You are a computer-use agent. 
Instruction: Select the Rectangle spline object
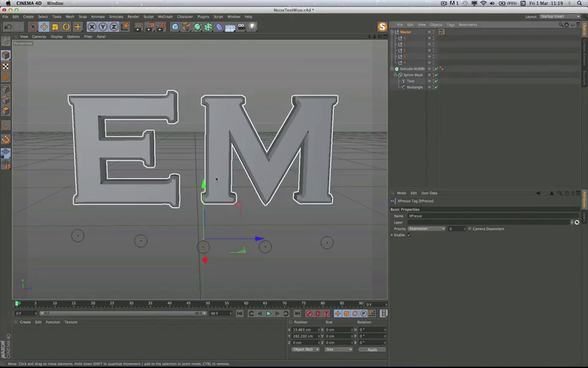[415, 87]
